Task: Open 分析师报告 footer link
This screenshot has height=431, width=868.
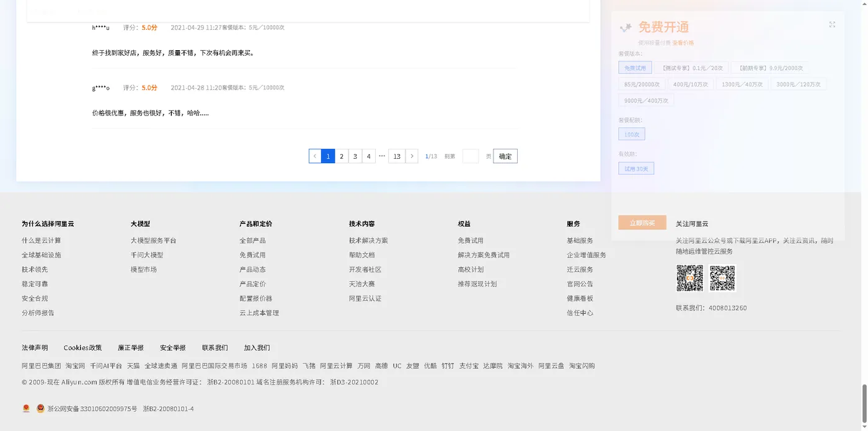Action: [x=38, y=313]
